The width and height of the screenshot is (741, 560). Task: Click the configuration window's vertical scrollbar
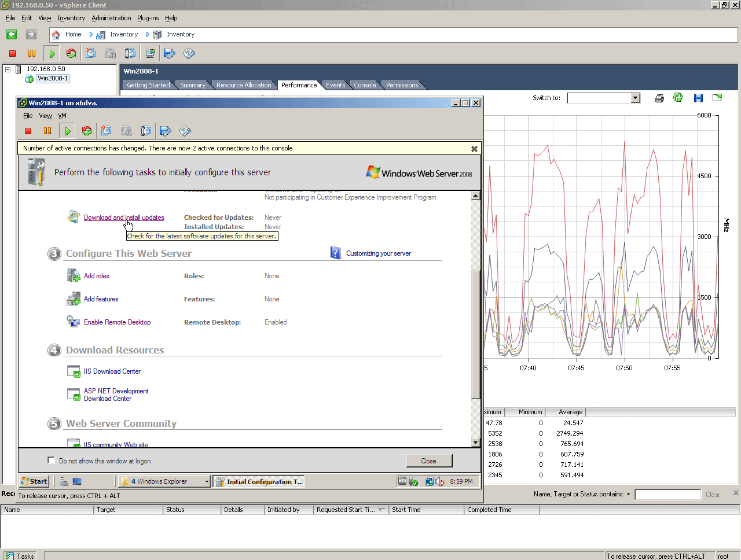point(475,336)
